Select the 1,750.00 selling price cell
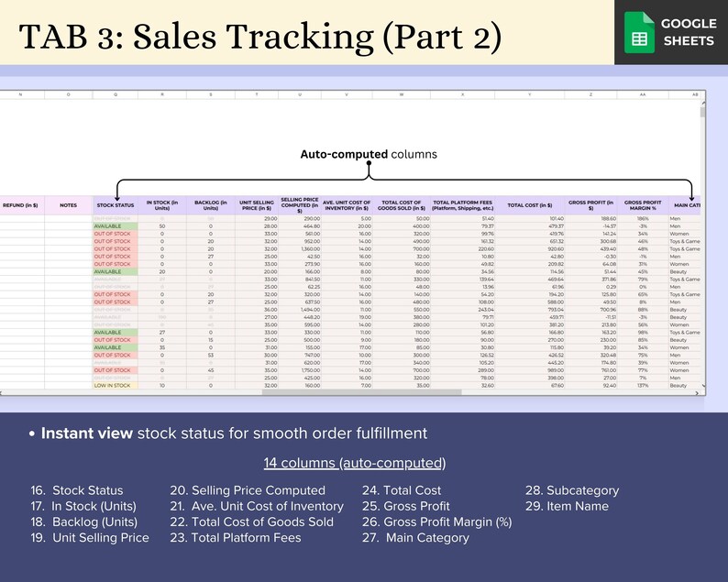 pyautogui.click(x=300, y=370)
